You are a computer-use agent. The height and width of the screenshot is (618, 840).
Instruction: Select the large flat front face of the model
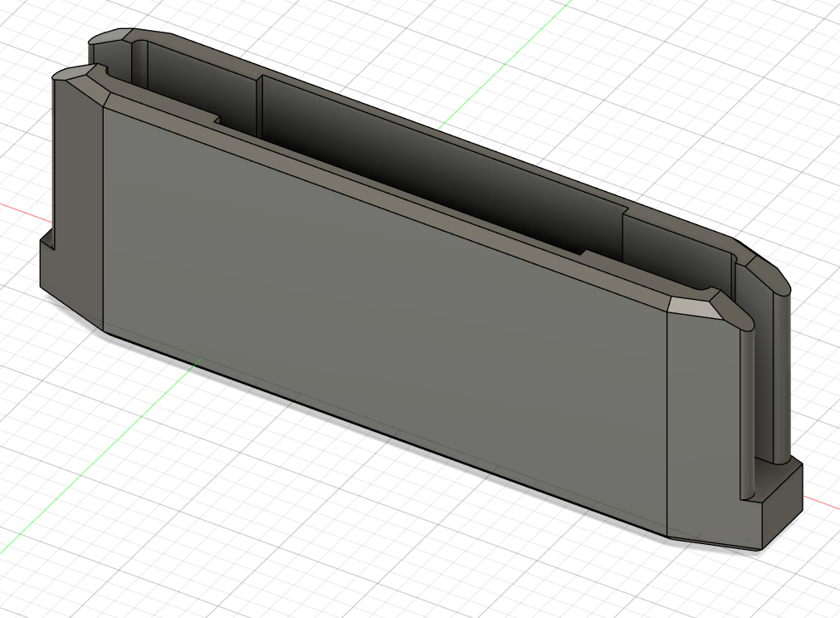coord(384,321)
